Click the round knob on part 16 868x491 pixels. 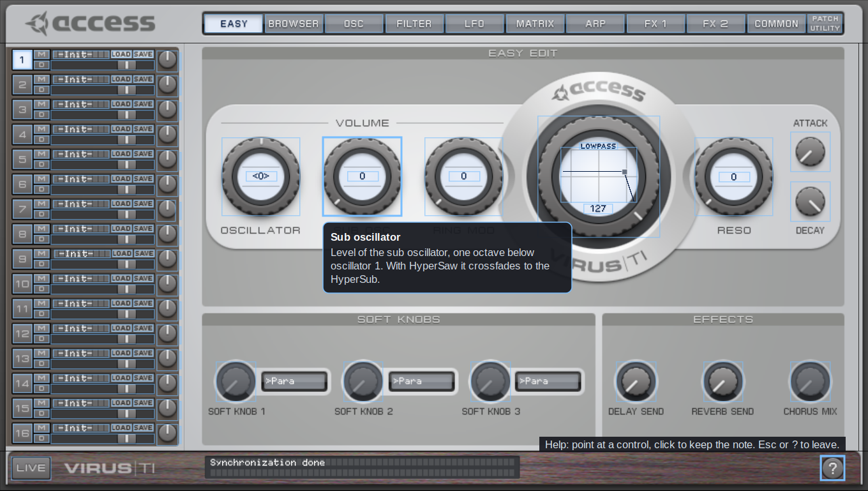(x=167, y=434)
